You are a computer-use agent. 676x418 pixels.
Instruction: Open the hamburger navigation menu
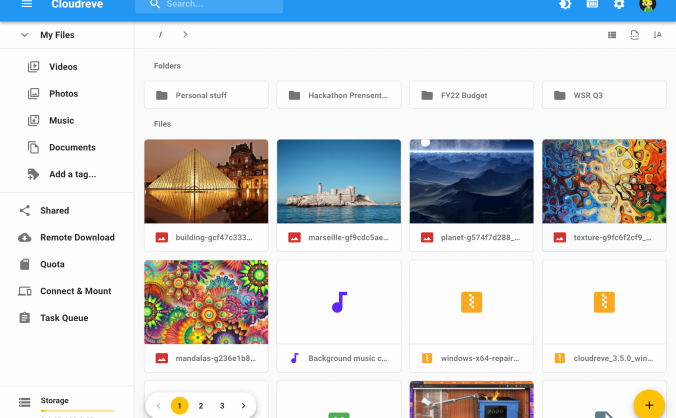[x=27, y=4]
